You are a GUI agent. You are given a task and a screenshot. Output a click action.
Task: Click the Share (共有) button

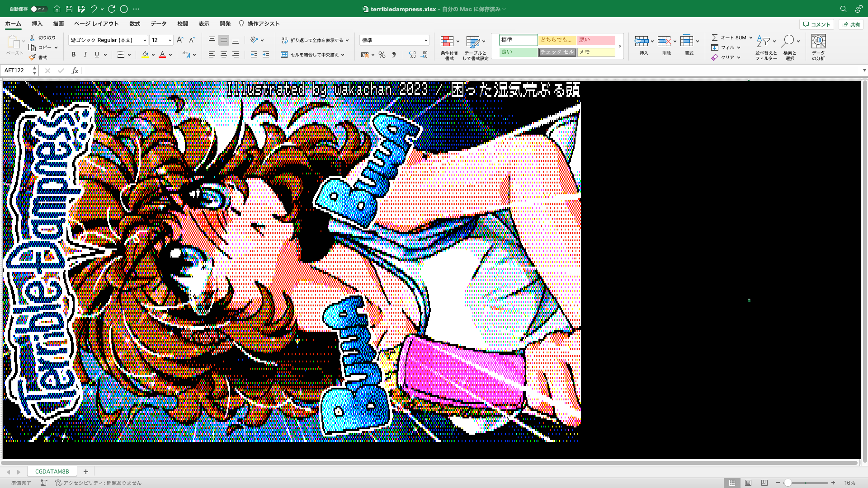(851, 24)
